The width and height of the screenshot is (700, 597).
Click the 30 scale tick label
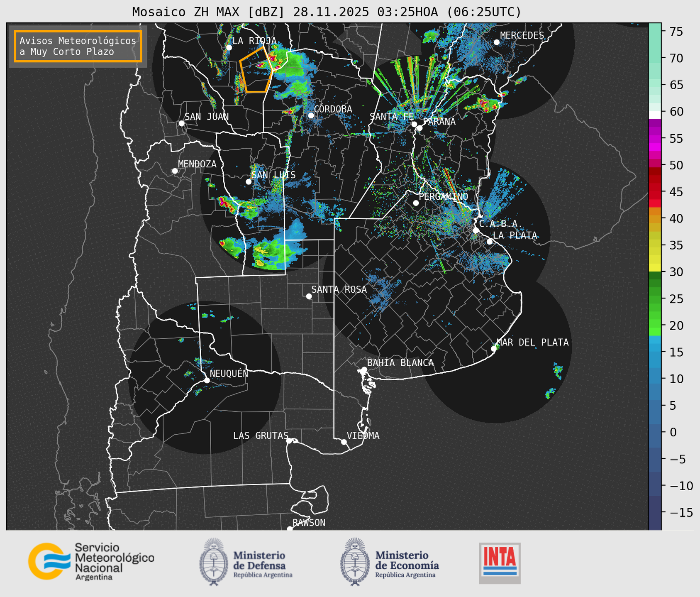676,272
